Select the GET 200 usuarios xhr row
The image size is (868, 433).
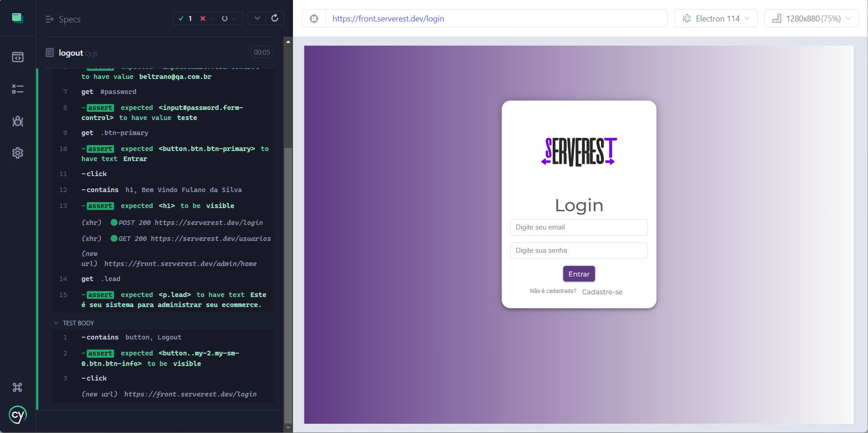click(163, 239)
